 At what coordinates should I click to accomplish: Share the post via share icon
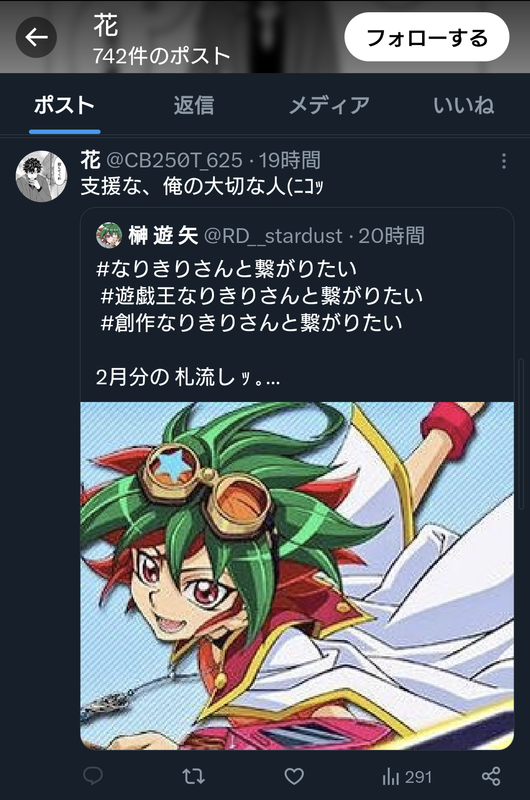tap(491, 777)
